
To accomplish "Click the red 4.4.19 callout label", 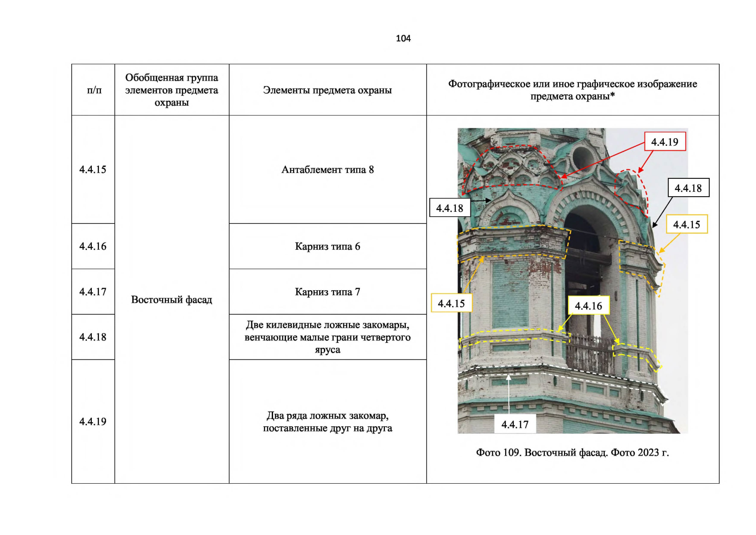I will pyautogui.click(x=665, y=142).
